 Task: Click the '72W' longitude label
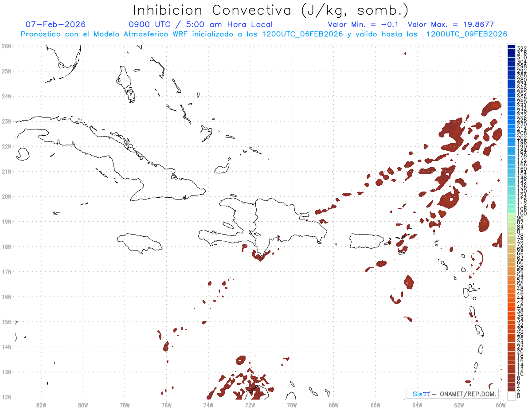(x=250, y=405)
